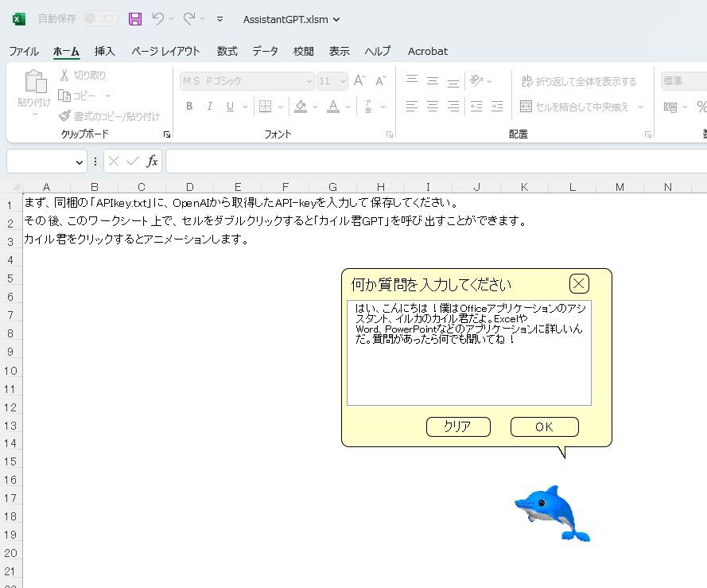This screenshot has width=707, height=588.
Task: Click the Copy (コピー) icon
Action: tap(65, 94)
